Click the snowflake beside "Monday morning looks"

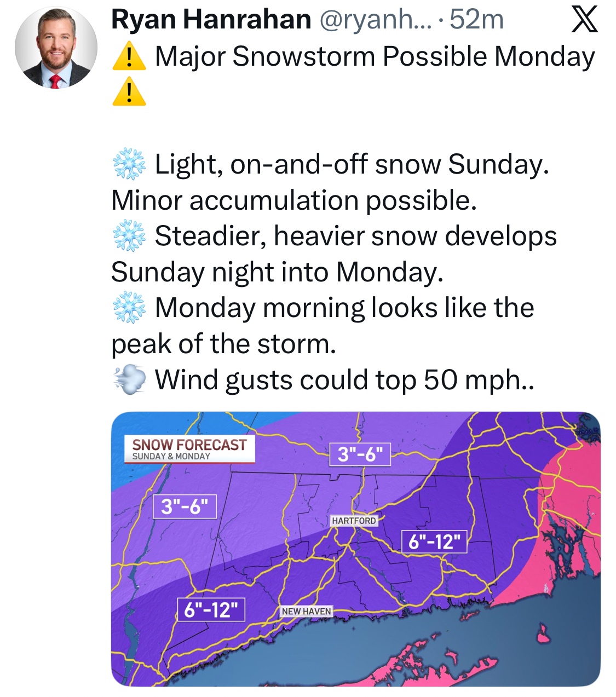pos(129,308)
